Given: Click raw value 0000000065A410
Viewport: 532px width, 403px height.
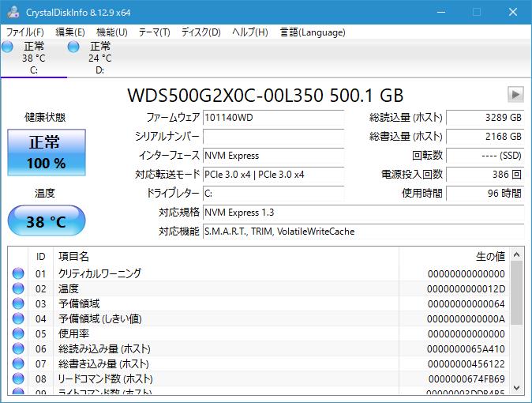Looking at the screenshot, I should pos(466,349).
